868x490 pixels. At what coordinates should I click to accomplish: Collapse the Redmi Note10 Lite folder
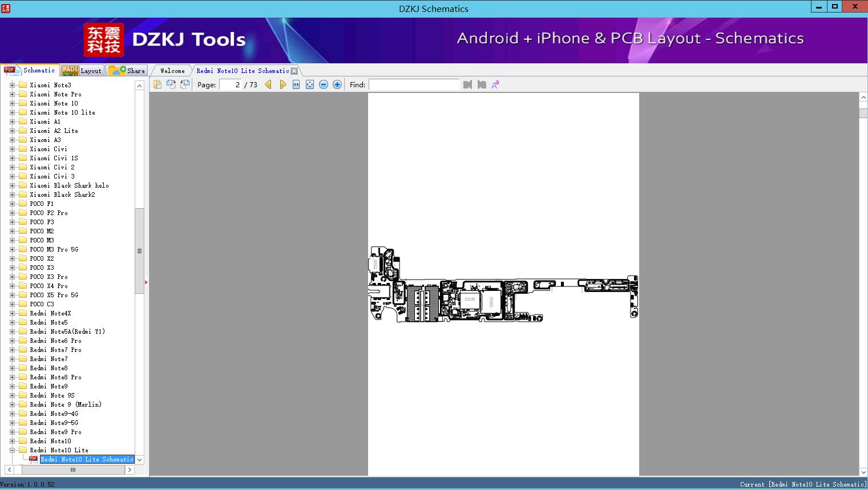click(x=13, y=450)
